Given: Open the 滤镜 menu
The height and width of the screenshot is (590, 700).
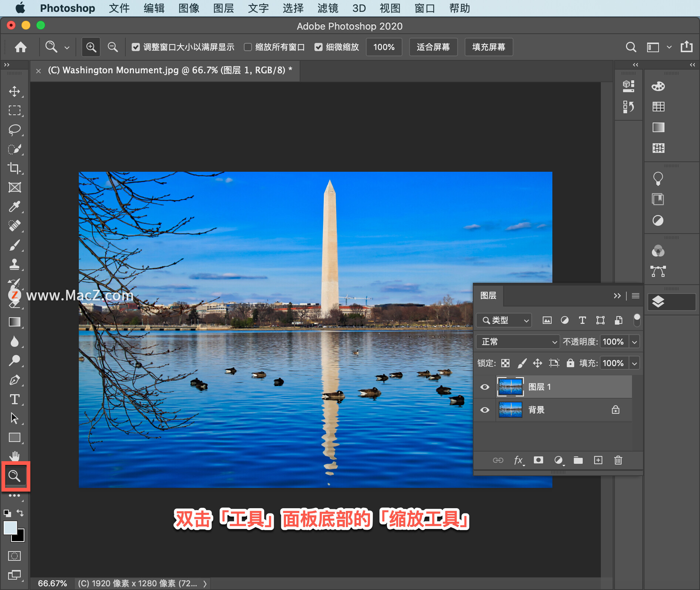Looking at the screenshot, I should (328, 8).
